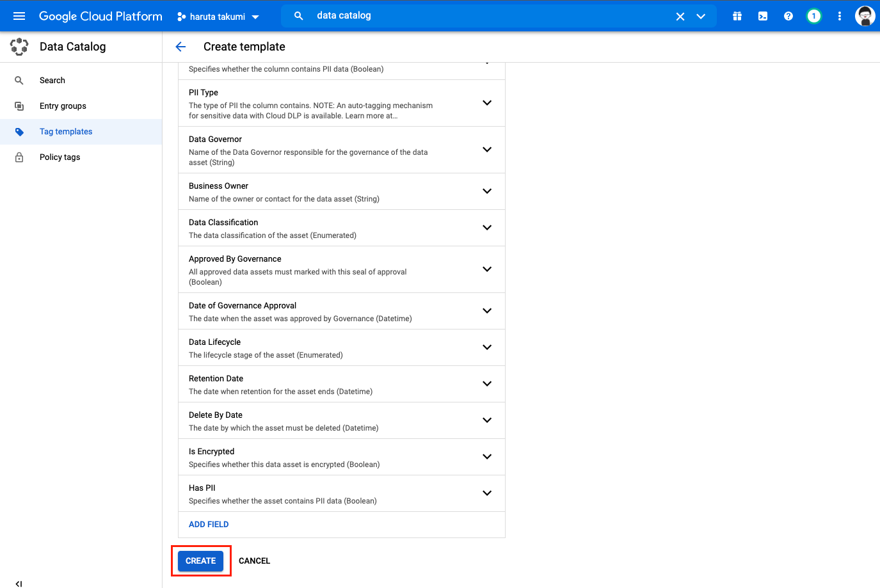Collapse the sidebar with the bottom-left arrow icon
The width and height of the screenshot is (880, 588).
[x=19, y=584]
